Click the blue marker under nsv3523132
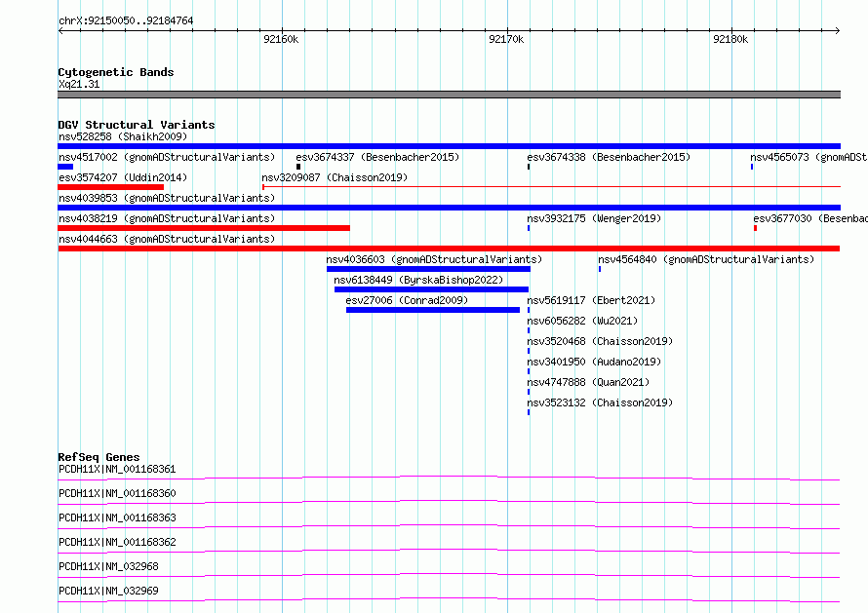The image size is (868, 613). [529, 412]
